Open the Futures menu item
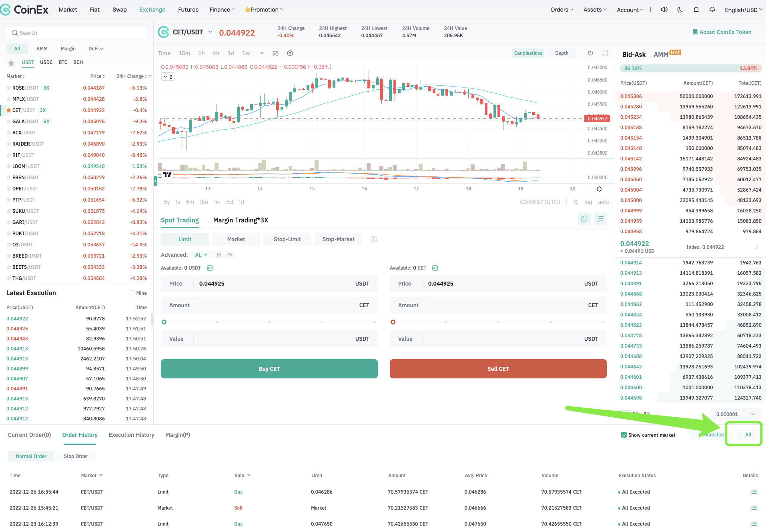766x532 pixels. click(188, 10)
